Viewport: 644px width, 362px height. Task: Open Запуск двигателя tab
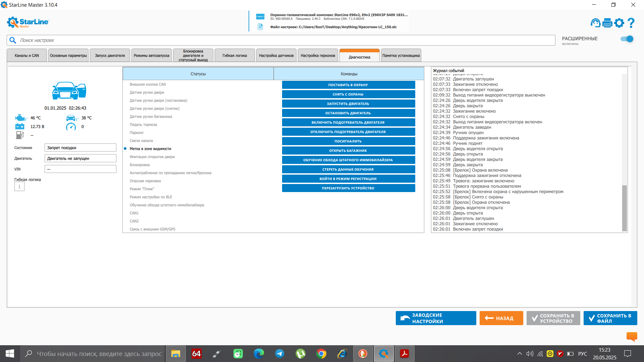[110, 56]
